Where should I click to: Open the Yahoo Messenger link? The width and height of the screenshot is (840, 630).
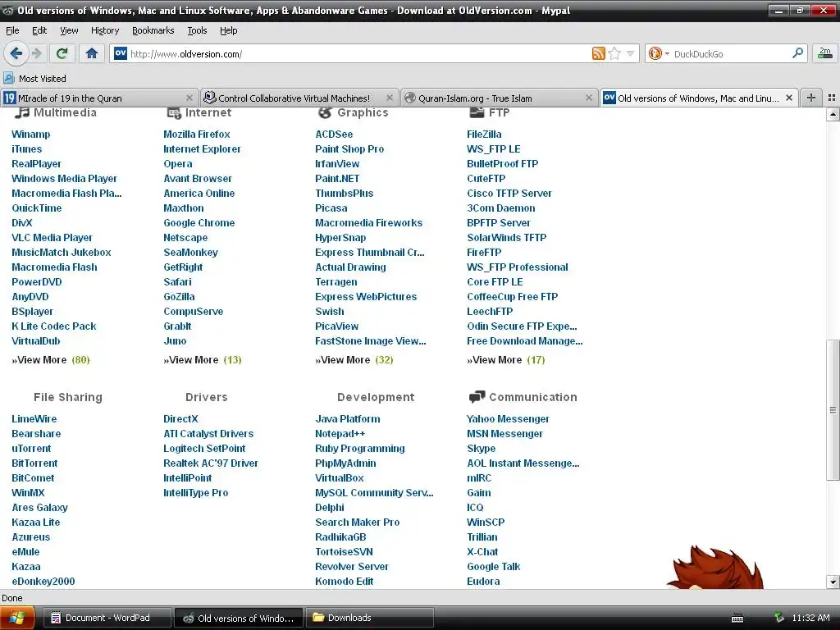click(x=508, y=419)
